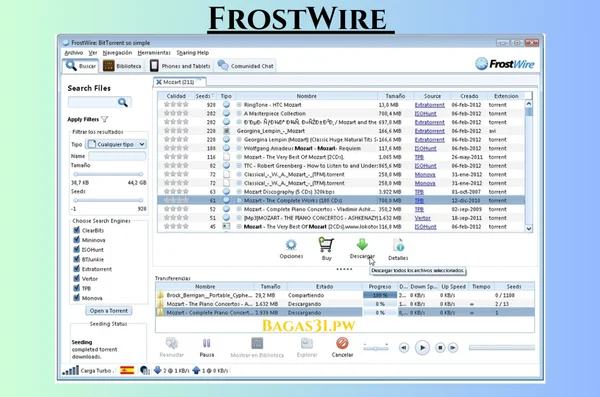This screenshot has height=397, width=600.
Task: Toggle the BTJunkie search engine checkbox
Action: pos(76,259)
